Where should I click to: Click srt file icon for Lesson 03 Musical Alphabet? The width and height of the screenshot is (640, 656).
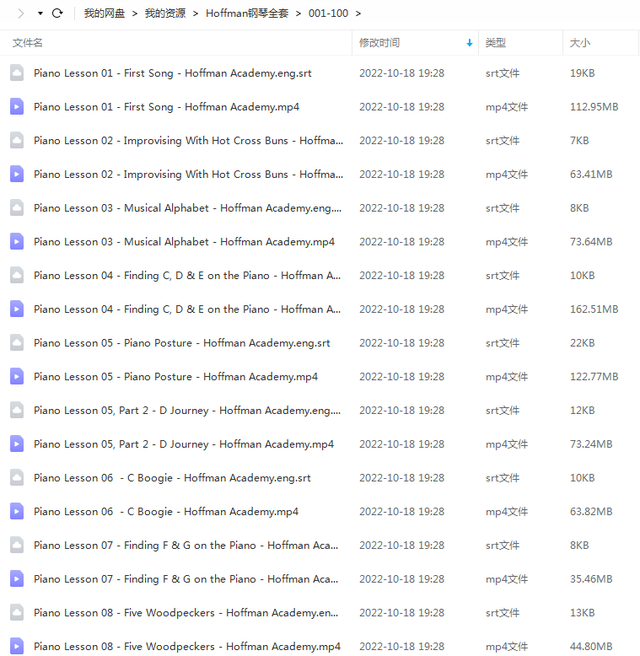tap(17, 208)
